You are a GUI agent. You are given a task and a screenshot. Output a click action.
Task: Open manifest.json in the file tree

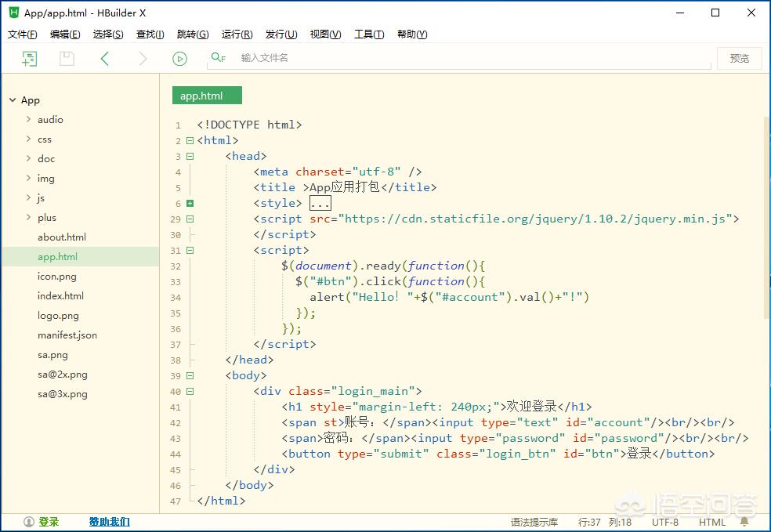coord(67,335)
